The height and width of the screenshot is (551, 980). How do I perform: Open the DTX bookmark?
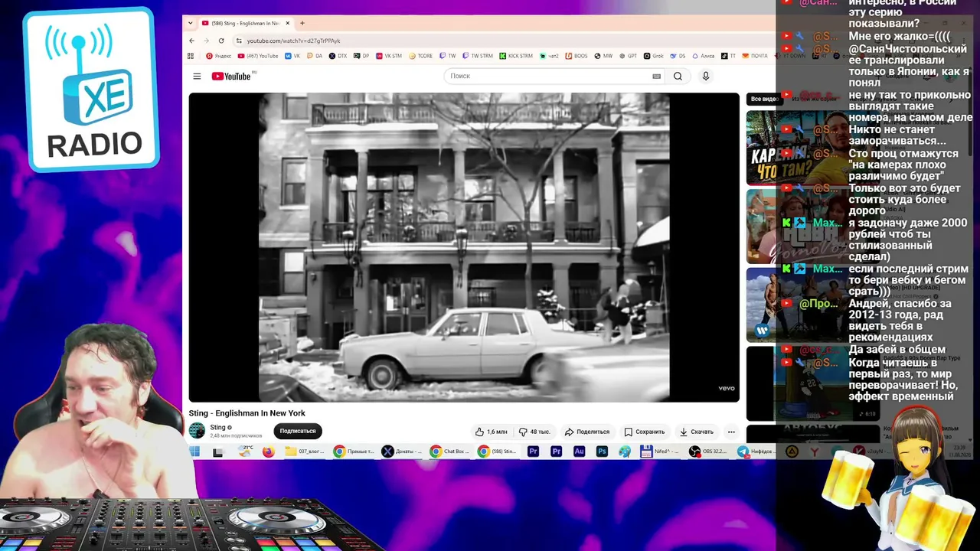tap(338, 56)
